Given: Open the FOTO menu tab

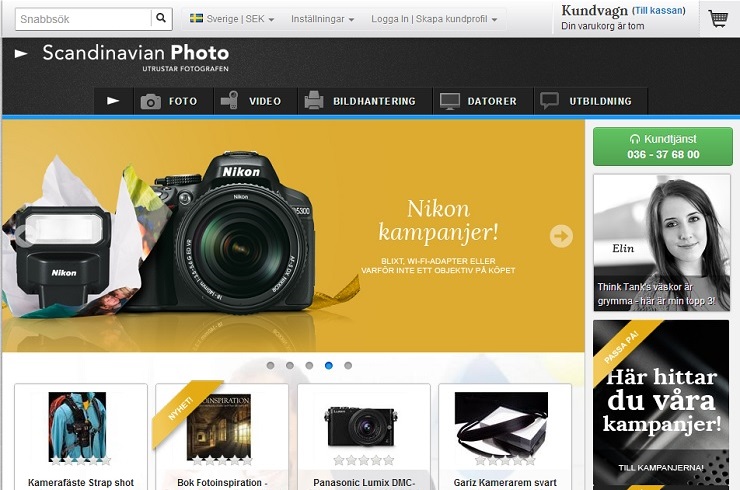Looking at the screenshot, I should click(174, 101).
